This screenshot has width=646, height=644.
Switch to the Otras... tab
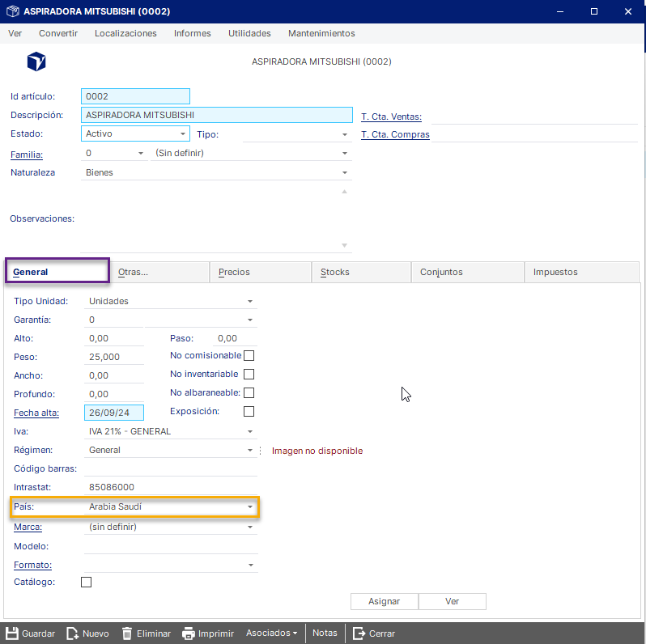click(x=159, y=272)
